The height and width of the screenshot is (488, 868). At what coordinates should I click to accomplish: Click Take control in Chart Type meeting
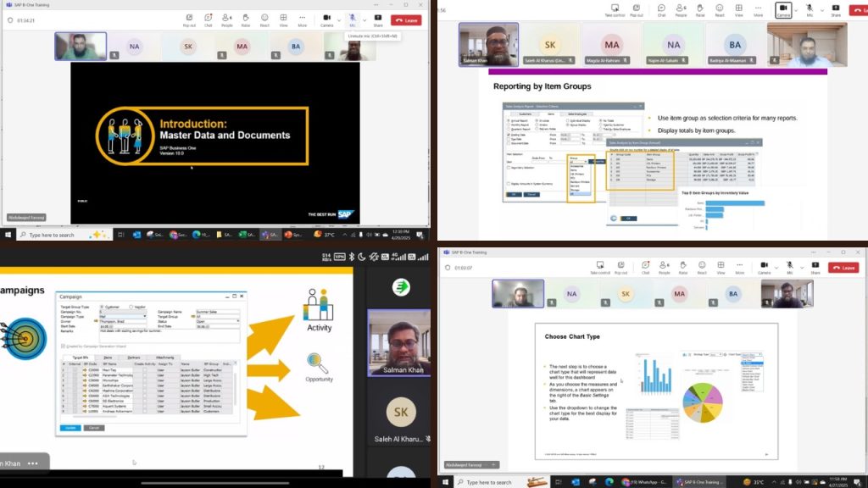(600, 268)
